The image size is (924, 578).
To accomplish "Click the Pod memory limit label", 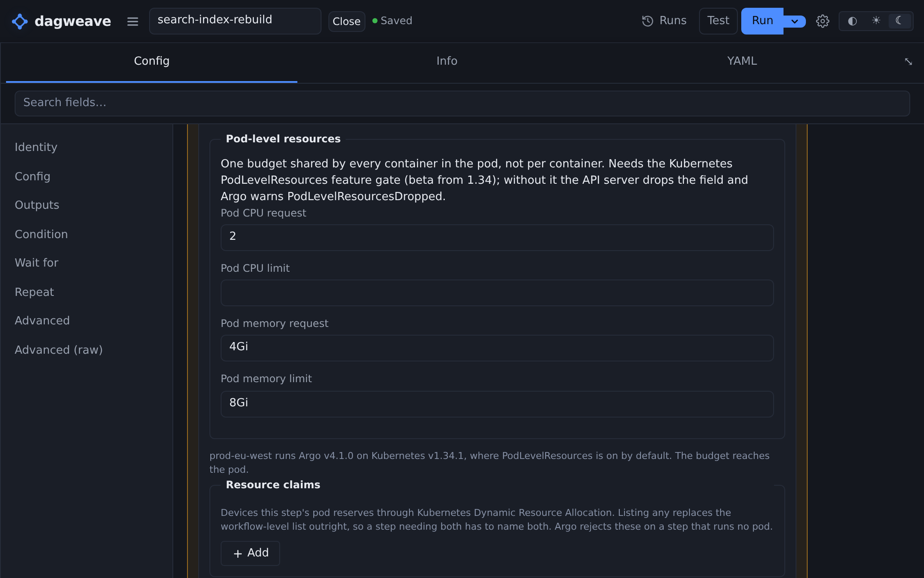I will pyautogui.click(x=266, y=379).
